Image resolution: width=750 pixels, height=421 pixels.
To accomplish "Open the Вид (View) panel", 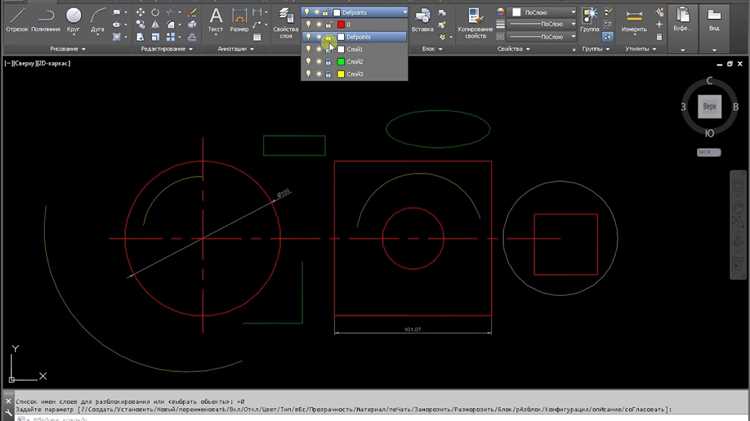I will click(x=714, y=29).
